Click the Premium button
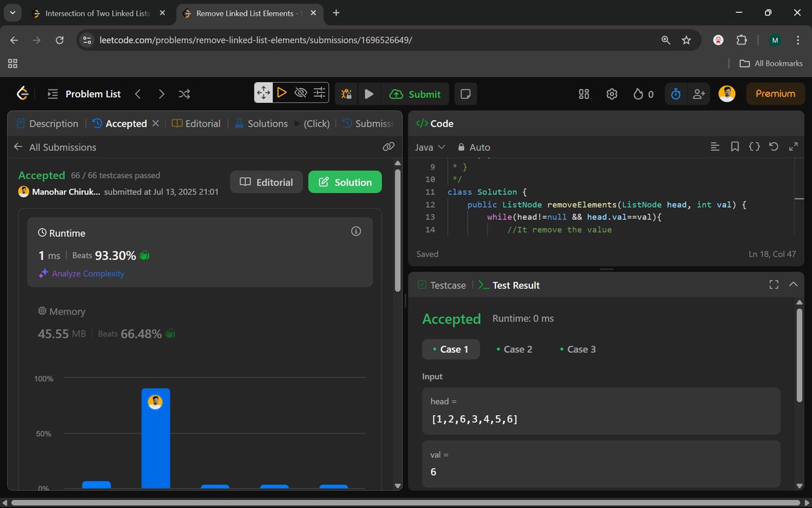Screen dimensions: 812x508 (775, 93)
